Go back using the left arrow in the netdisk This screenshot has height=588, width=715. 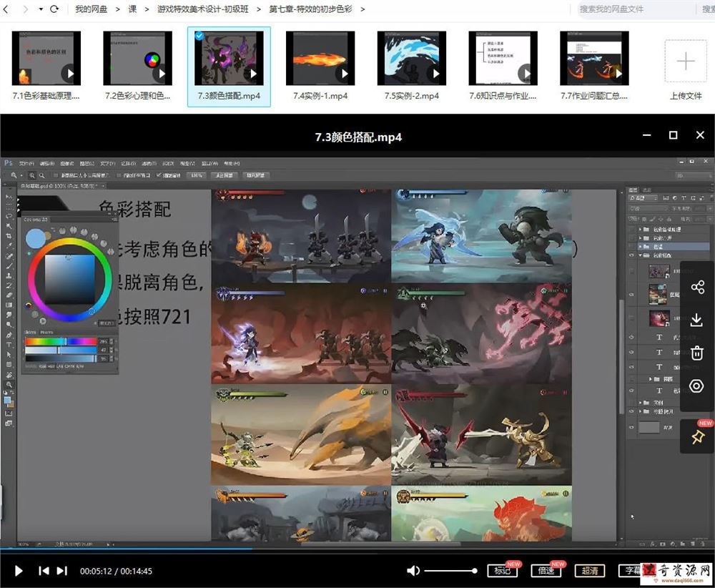pyautogui.click(x=6, y=9)
